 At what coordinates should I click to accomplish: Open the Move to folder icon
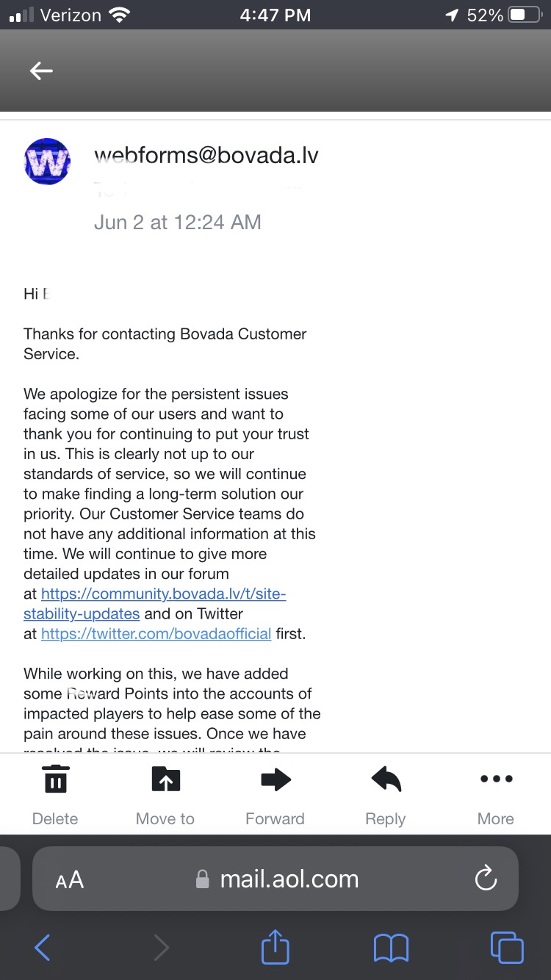tap(165, 780)
